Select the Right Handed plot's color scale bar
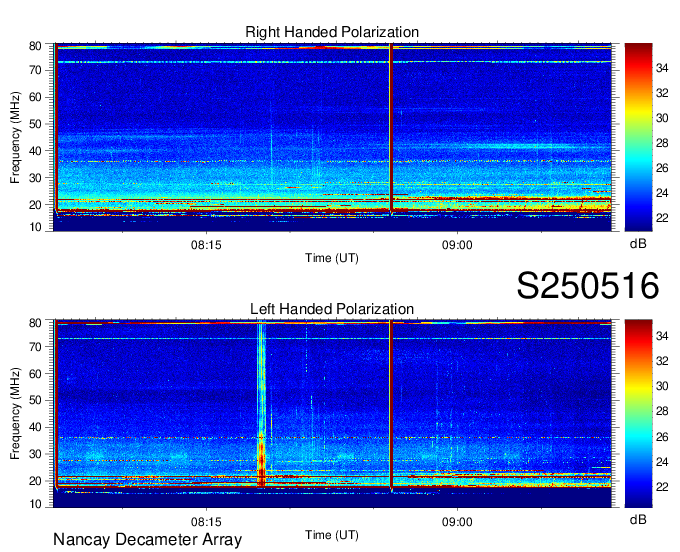The image size is (680, 552). click(638, 137)
